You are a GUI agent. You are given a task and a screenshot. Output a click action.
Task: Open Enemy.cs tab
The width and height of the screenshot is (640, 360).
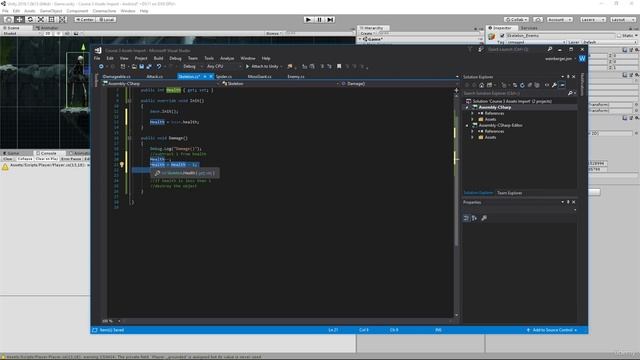(x=296, y=76)
